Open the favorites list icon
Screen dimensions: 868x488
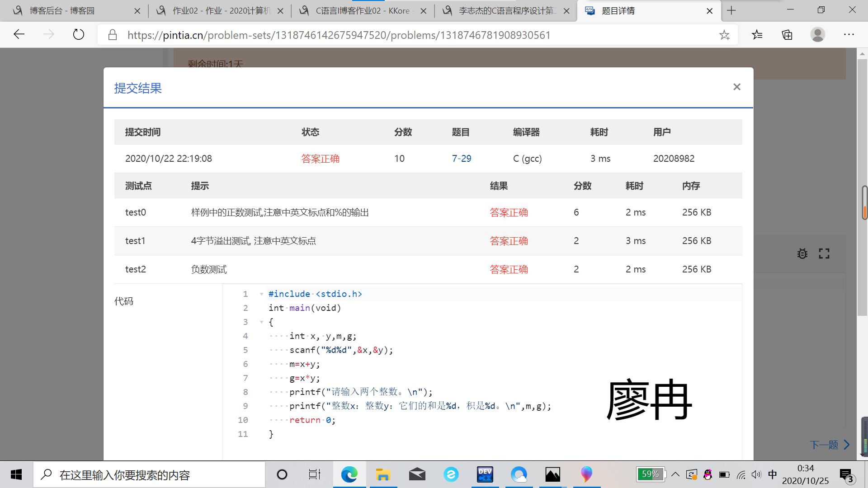click(757, 35)
